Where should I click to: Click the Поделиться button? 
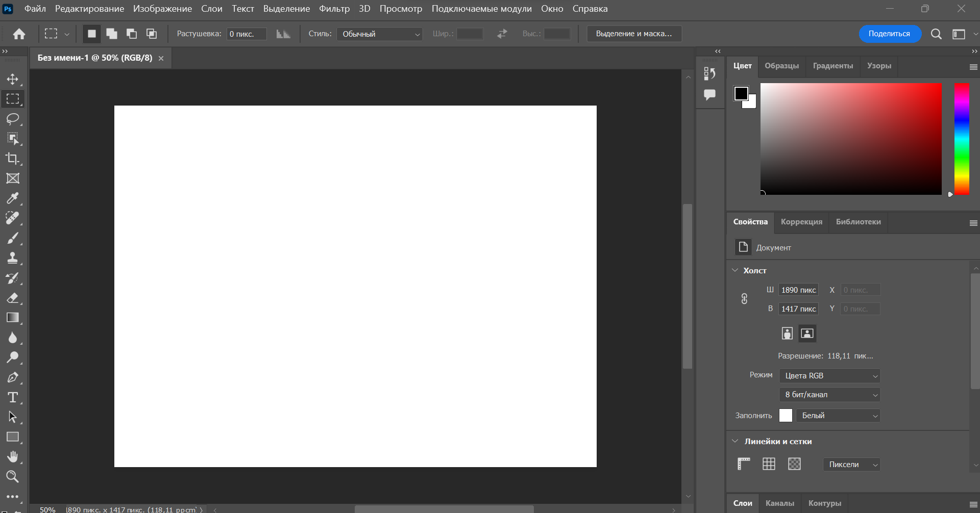(890, 34)
